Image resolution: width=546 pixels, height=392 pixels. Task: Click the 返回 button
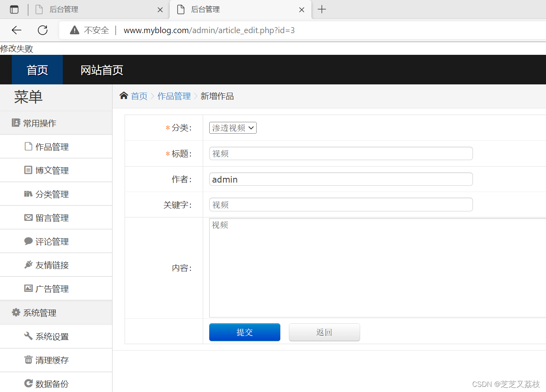coord(325,332)
